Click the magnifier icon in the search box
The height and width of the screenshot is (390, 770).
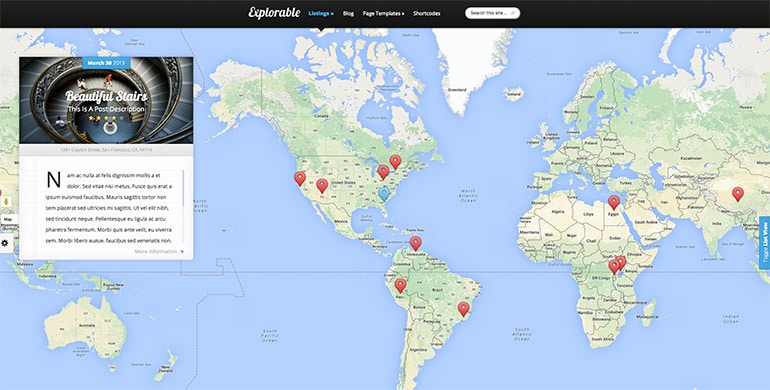512,13
